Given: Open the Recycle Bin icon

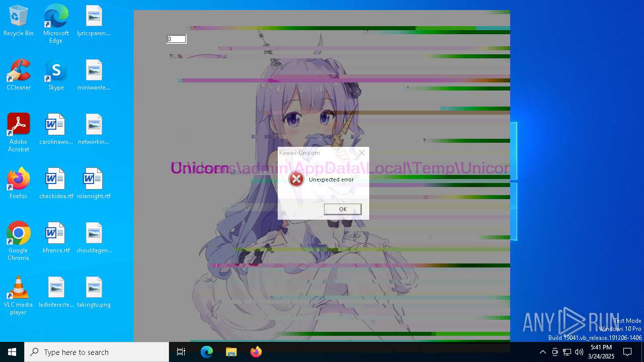Looking at the screenshot, I should [19, 21].
